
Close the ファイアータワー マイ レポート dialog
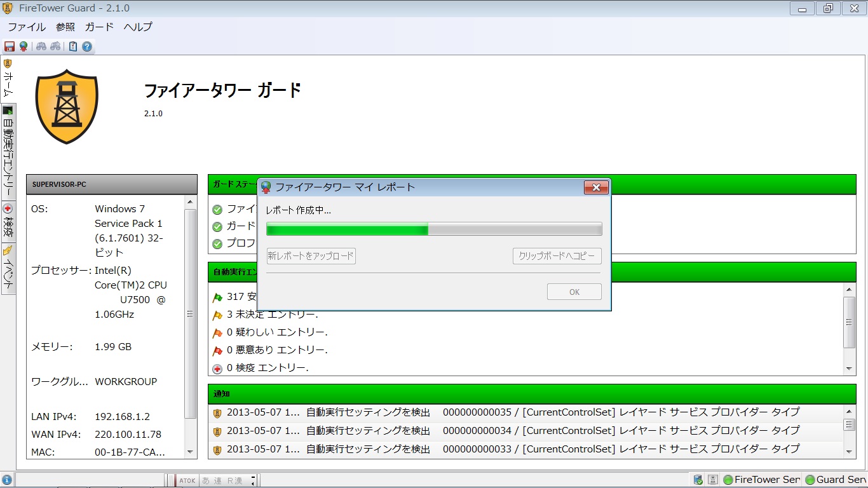596,187
